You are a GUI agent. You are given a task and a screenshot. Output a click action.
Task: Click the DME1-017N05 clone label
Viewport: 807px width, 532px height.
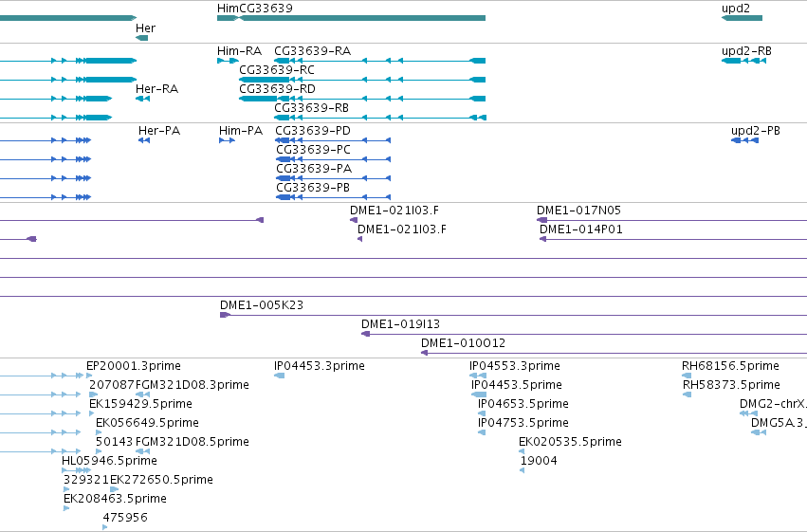point(578,211)
